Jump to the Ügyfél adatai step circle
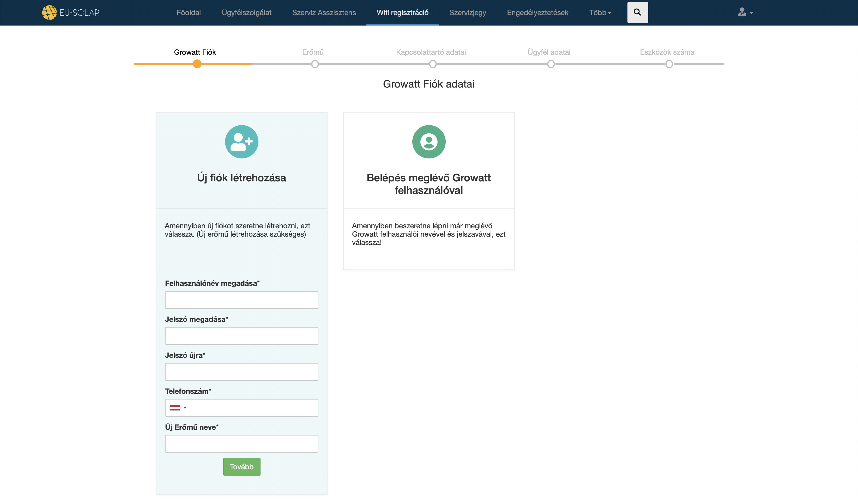858x504 pixels. tap(551, 64)
